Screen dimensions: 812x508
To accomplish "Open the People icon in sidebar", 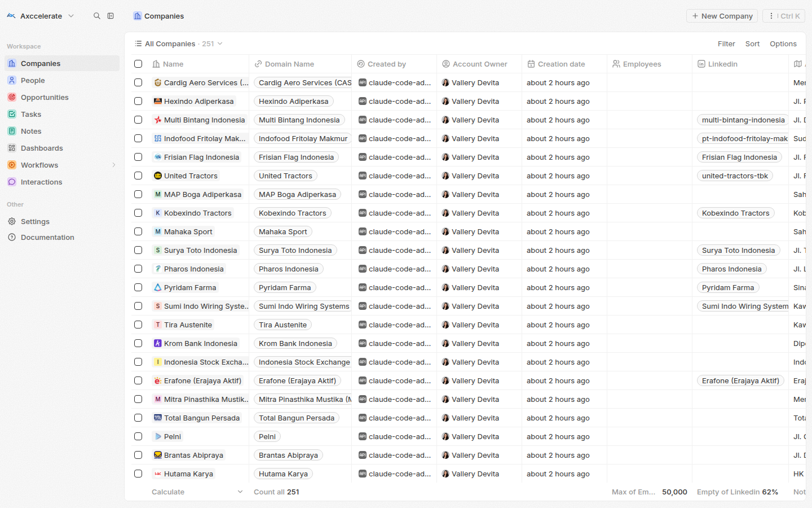I will (12, 81).
